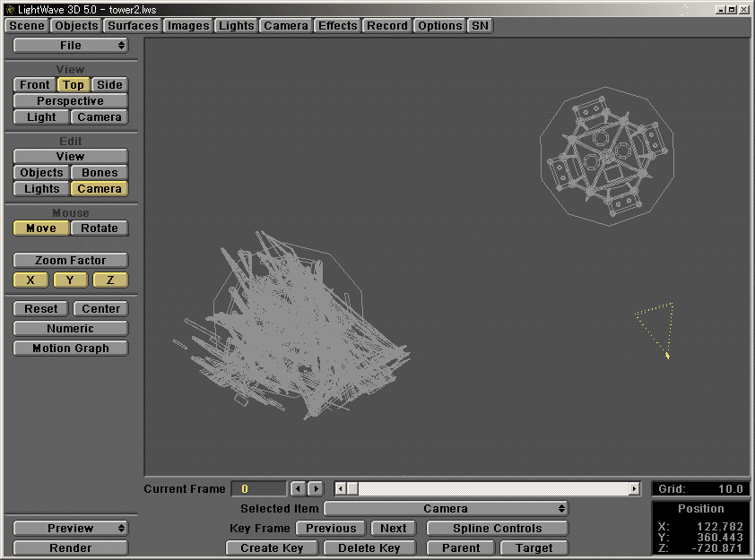This screenshot has height=560, width=755.
Task: Set Edit mode to Bones
Action: click(99, 172)
